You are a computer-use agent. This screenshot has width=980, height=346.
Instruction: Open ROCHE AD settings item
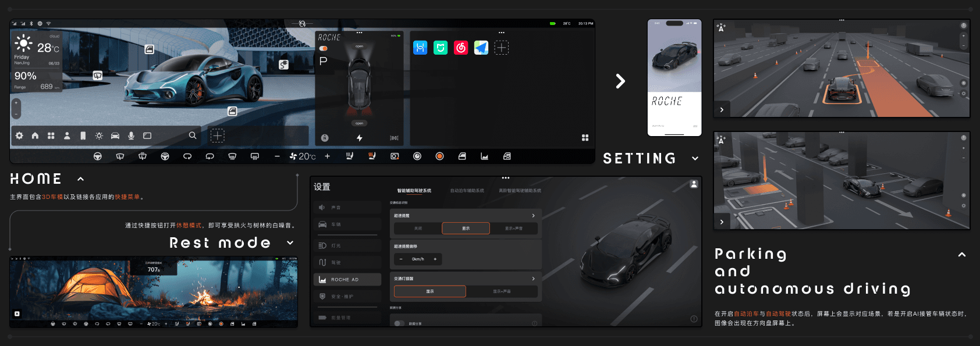pyautogui.click(x=347, y=280)
